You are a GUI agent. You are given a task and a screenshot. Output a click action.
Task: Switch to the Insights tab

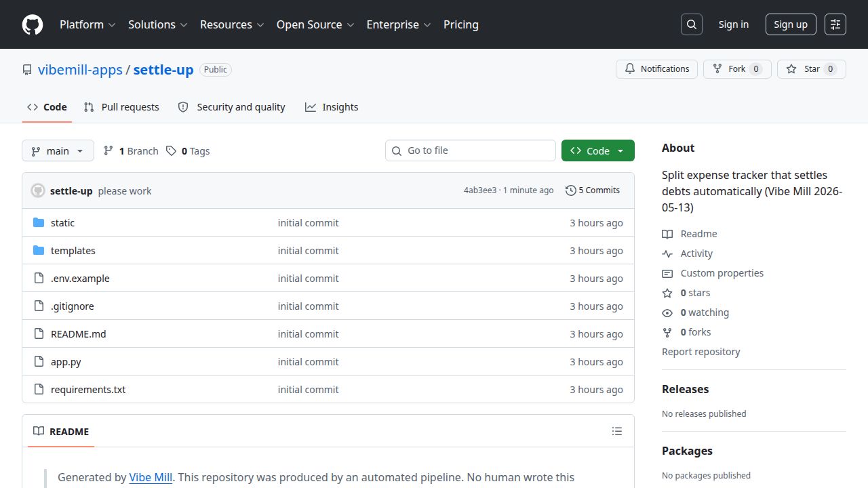click(332, 107)
